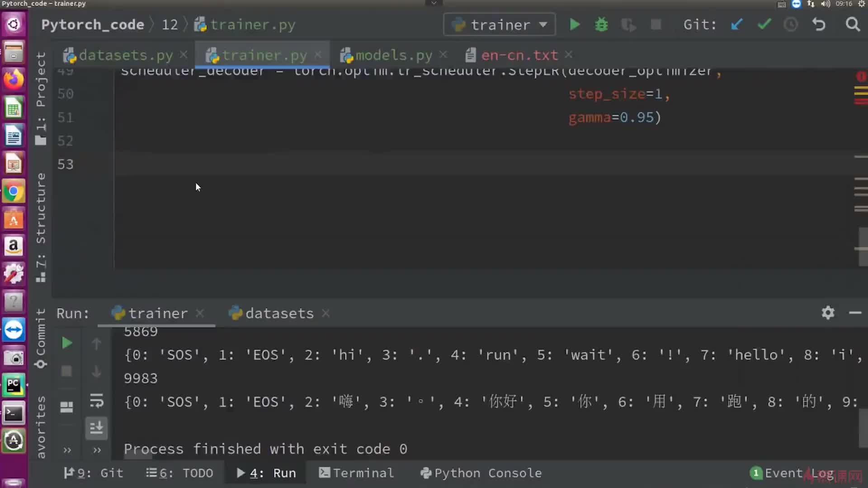The width and height of the screenshot is (868, 488).
Task: Close the datasets.py editor tab
Action: click(184, 55)
